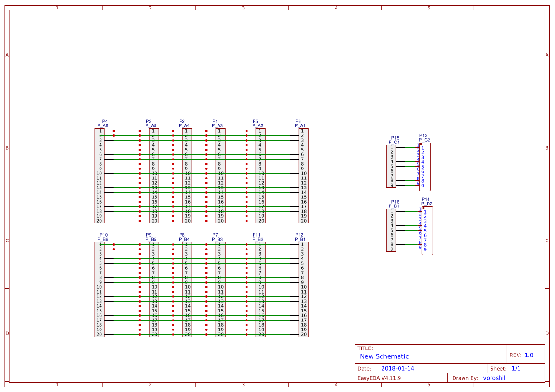Image resolution: width=555 pixels, height=392 pixels.
Task: Click row label B on left border
Action: 6,148
